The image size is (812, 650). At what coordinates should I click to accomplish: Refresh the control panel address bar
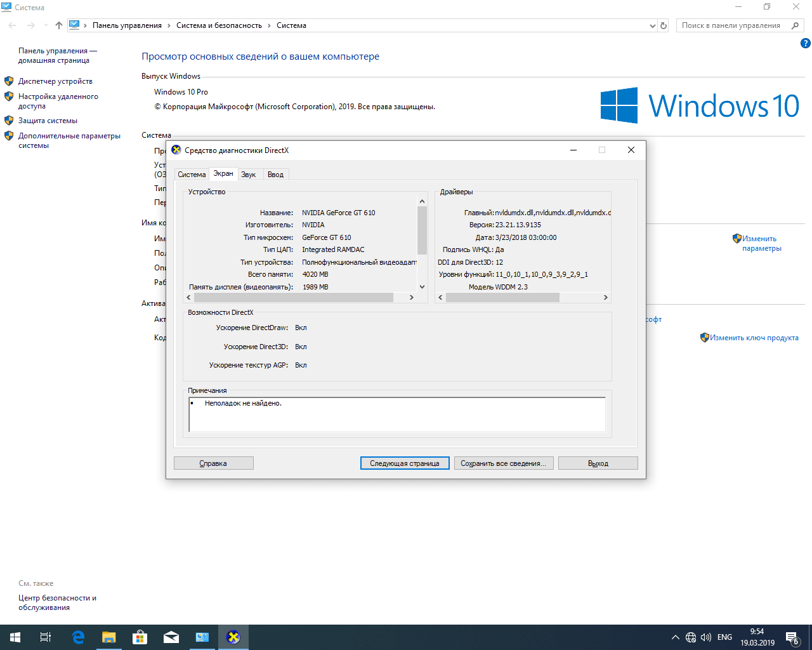(x=664, y=25)
